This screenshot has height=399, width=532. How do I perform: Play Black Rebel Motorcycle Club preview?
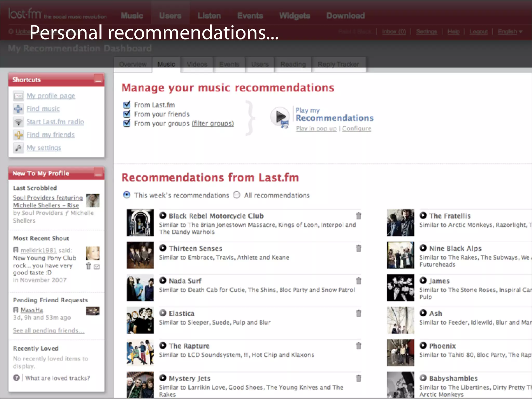click(x=163, y=215)
